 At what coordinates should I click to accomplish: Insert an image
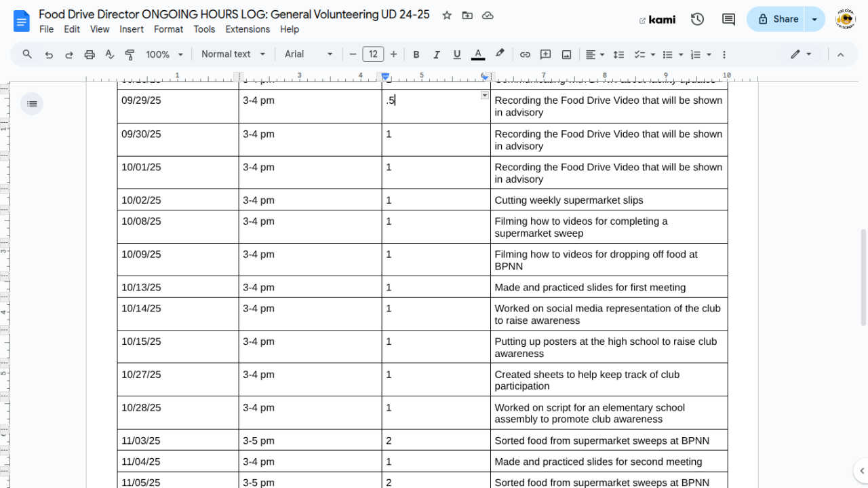click(566, 54)
